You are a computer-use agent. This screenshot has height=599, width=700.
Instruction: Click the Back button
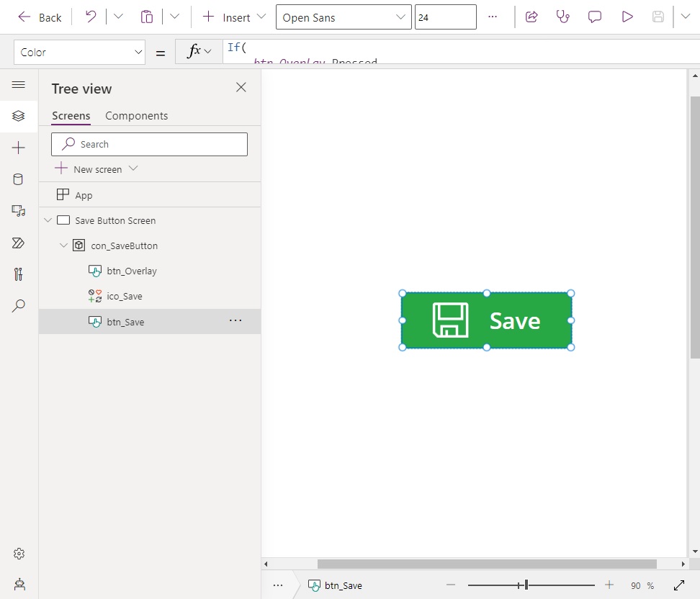click(40, 17)
